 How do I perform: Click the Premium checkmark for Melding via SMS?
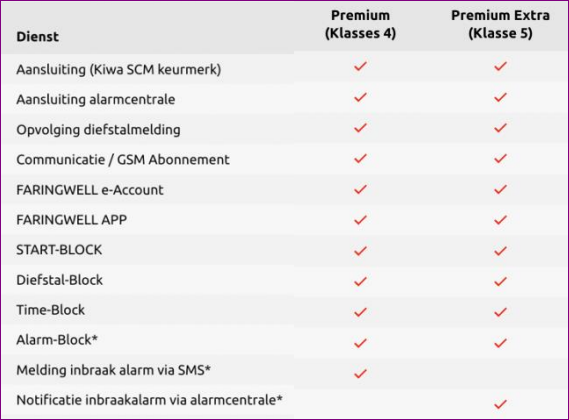360,374
